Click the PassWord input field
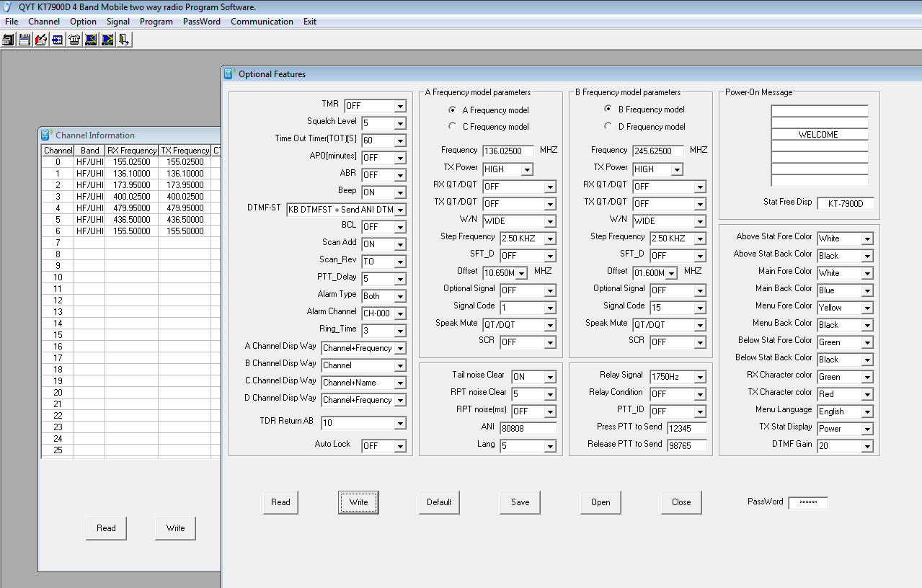The image size is (922, 588). coord(808,503)
